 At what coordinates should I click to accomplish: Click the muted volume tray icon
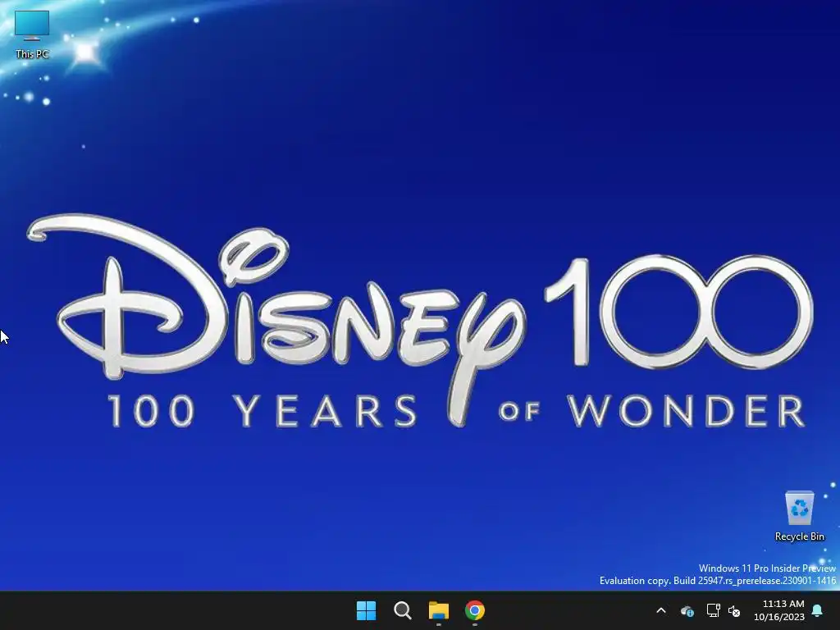(x=734, y=610)
